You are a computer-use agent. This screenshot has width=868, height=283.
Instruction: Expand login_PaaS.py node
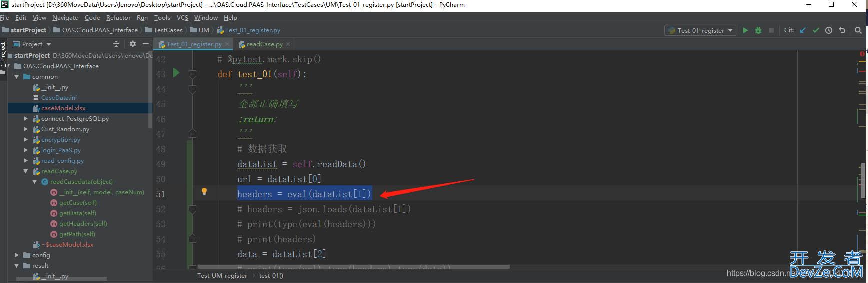[x=26, y=150]
